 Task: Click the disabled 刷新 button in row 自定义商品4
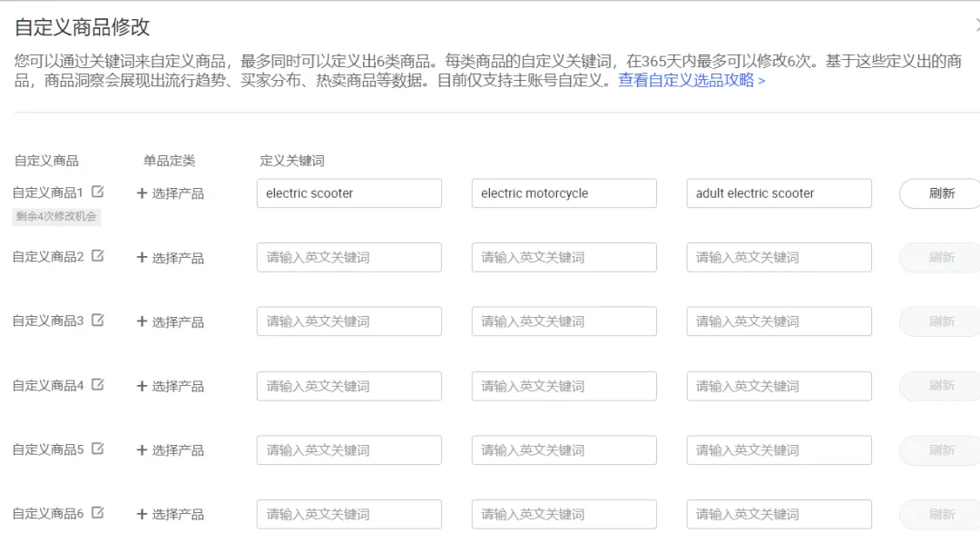(941, 385)
